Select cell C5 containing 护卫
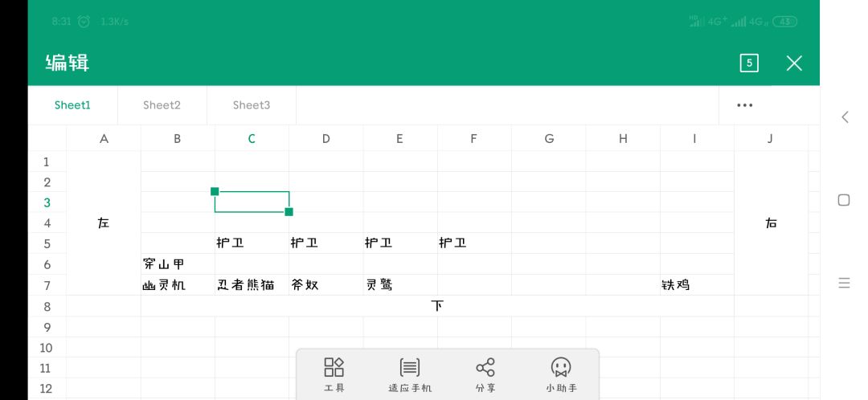 point(252,243)
